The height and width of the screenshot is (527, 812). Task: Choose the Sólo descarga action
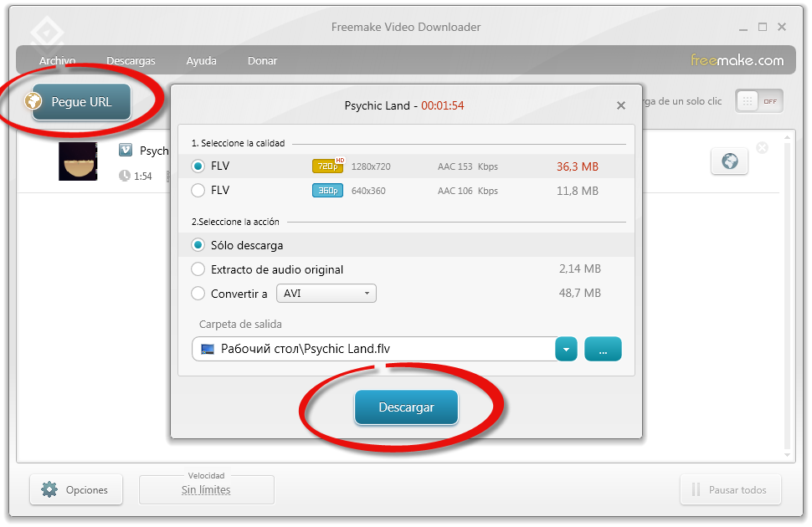[x=198, y=245]
